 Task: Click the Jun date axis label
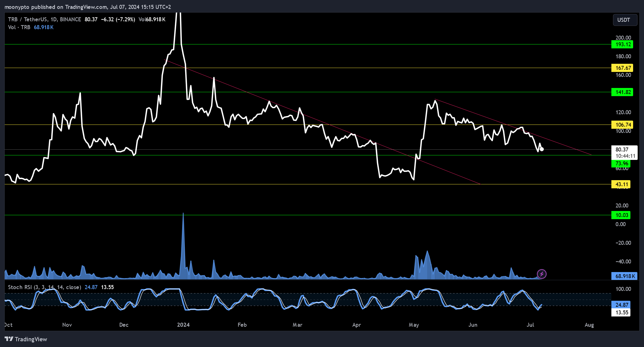tap(473, 325)
